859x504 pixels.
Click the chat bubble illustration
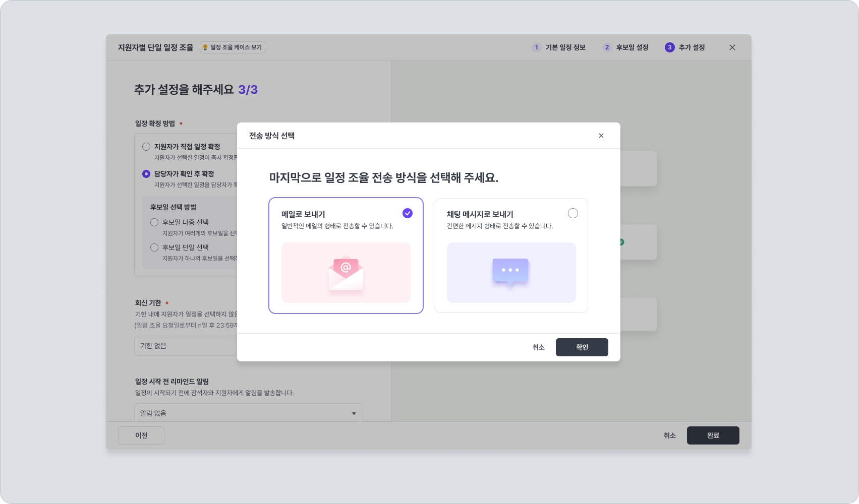511,273
